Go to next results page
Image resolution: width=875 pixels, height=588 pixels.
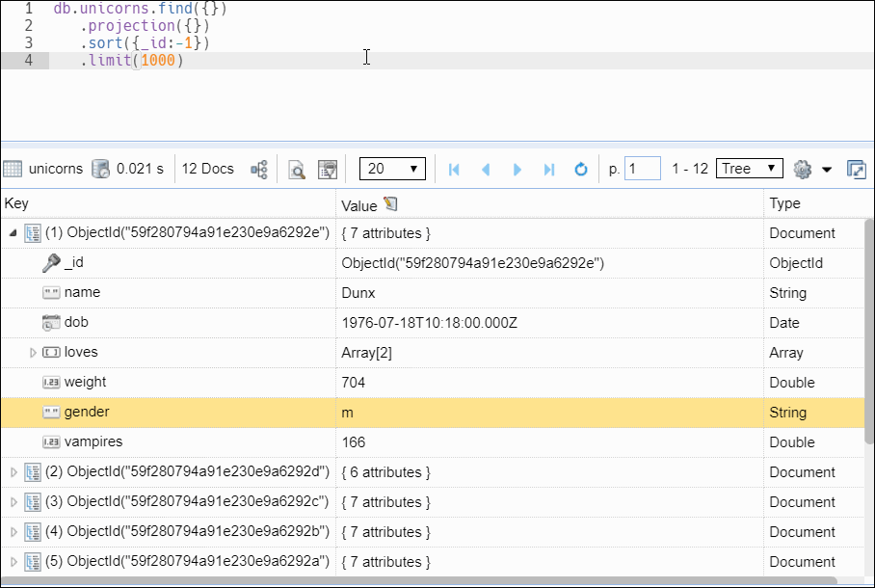pos(517,170)
